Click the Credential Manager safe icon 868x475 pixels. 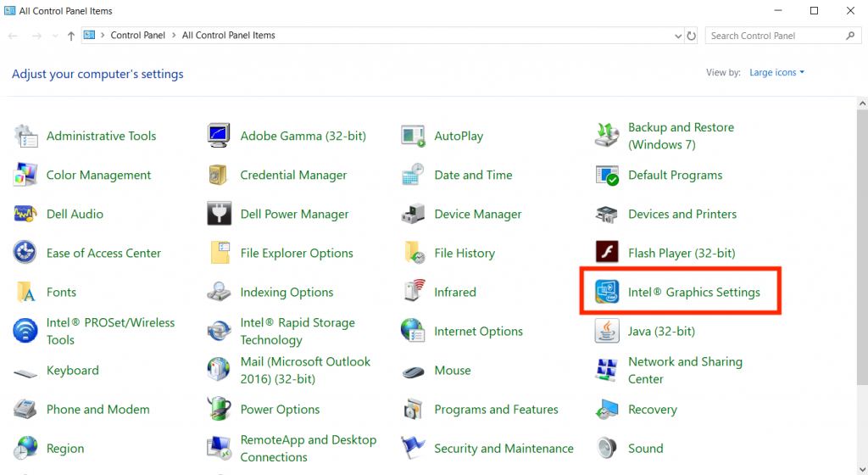coord(219,175)
